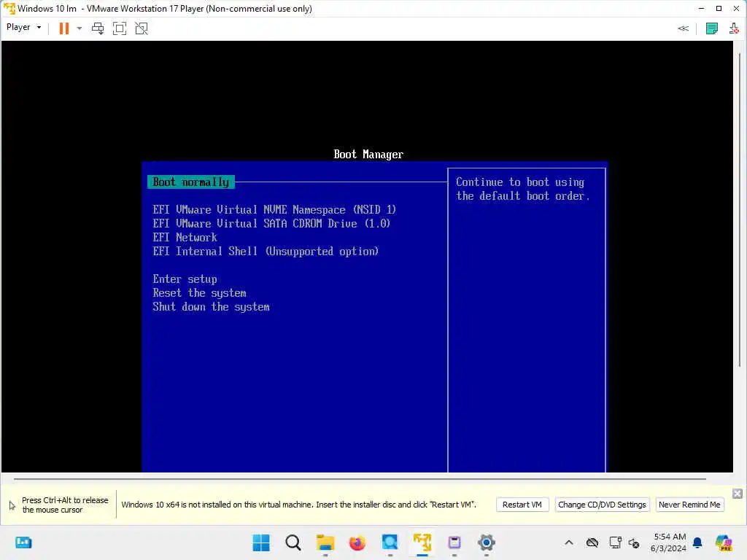Screen dimensions: 747x560
Task: Click the Windows 10 x64 not installed message
Action: 298,505
